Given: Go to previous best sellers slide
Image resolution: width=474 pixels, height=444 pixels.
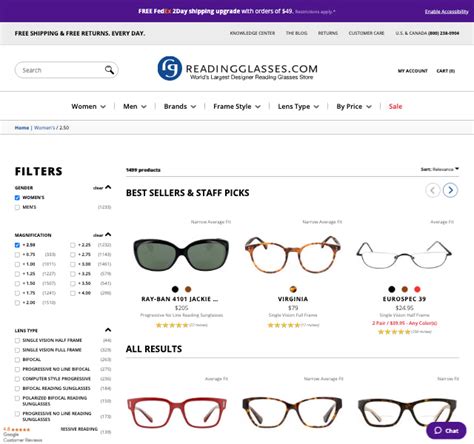Looking at the screenshot, I should (x=433, y=190).
